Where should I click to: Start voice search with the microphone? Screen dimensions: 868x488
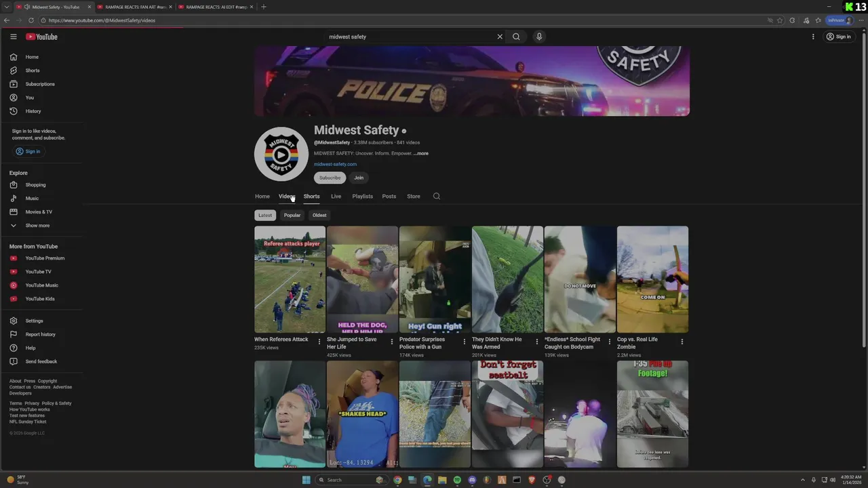(x=539, y=37)
